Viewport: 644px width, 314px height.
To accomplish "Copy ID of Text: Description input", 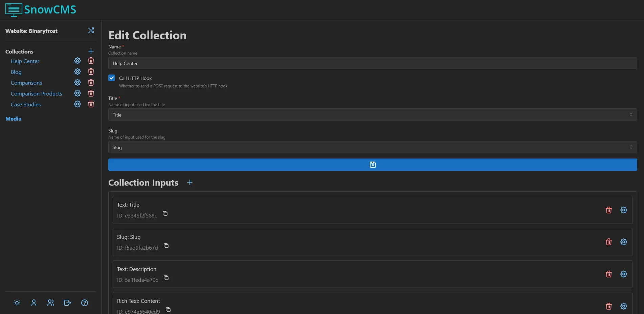I will [166, 278].
